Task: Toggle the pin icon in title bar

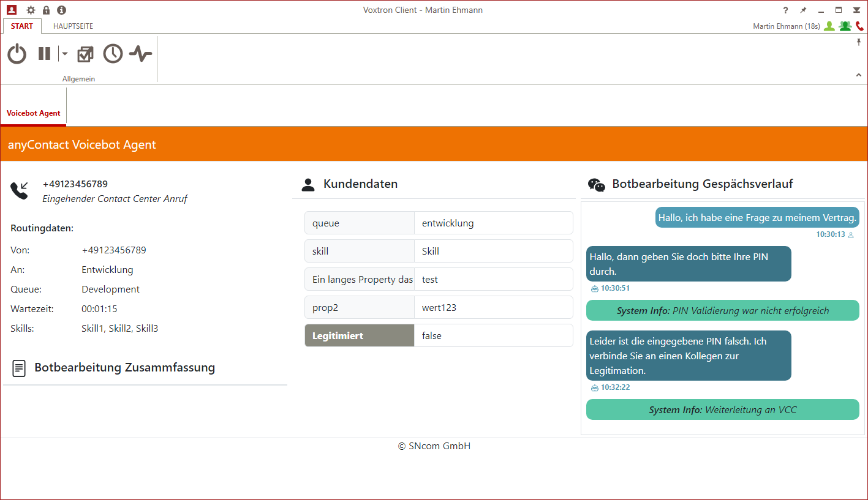Action: coord(803,10)
